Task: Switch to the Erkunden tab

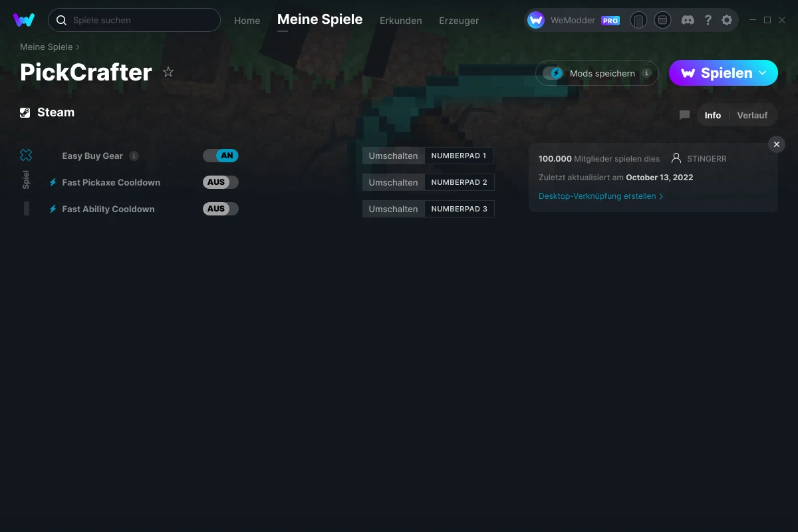Action: pos(401,21)
